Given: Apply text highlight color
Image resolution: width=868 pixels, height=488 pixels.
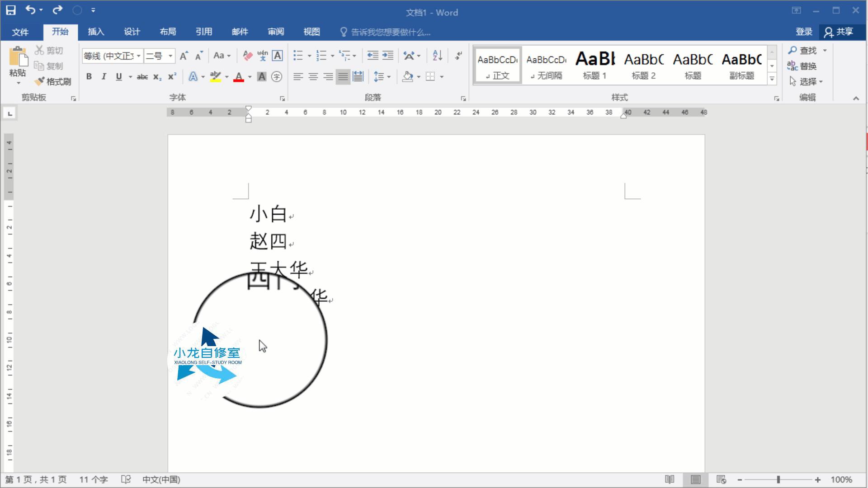Looking at the screenshot, I should 216,77.
